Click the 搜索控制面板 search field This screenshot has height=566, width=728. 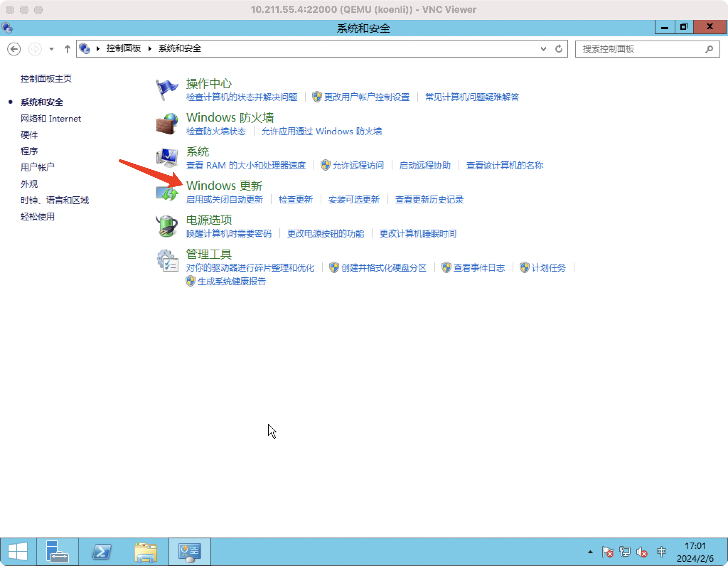coord(640,49)
